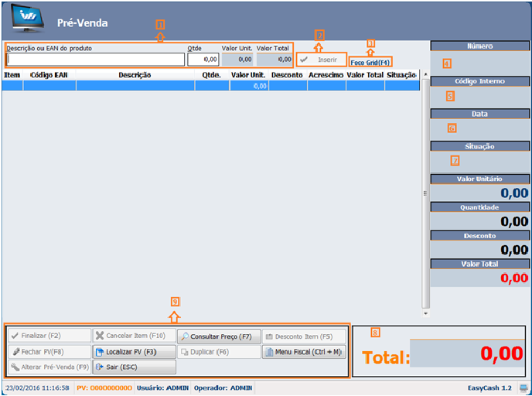Click the Finalizar (F2) button

(x=48, y=336)
